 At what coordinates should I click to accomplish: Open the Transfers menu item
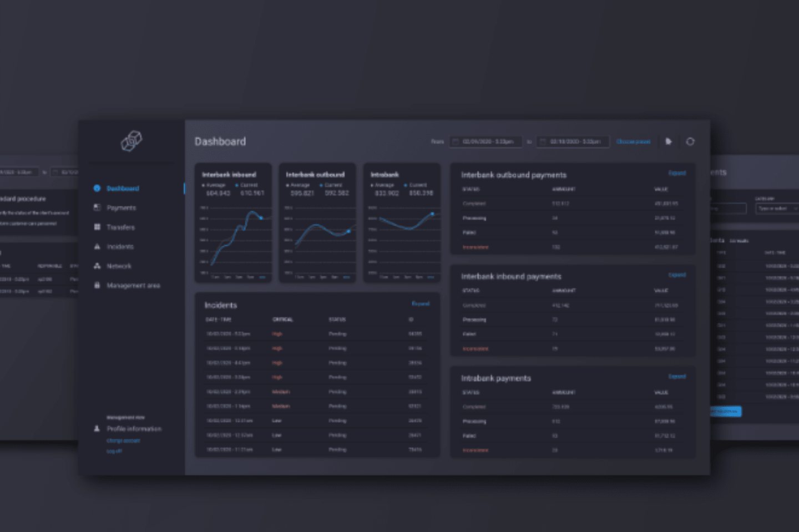click(x=120, y=227)
